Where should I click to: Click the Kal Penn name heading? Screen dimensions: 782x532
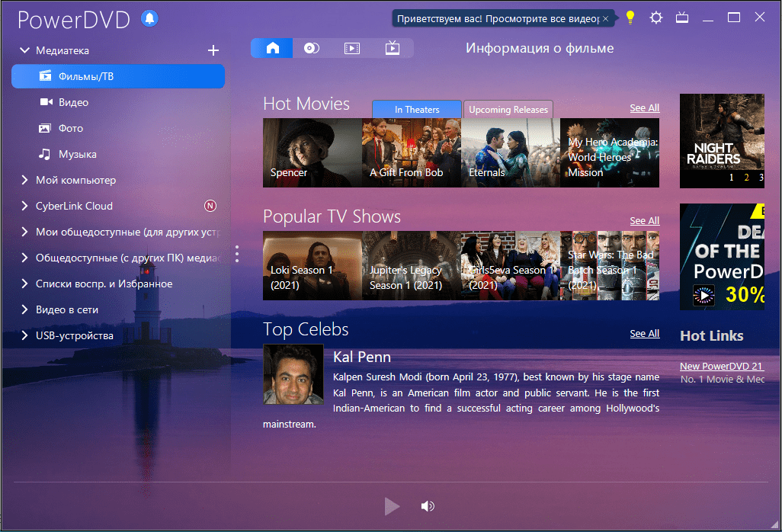(x=362, y=357)
